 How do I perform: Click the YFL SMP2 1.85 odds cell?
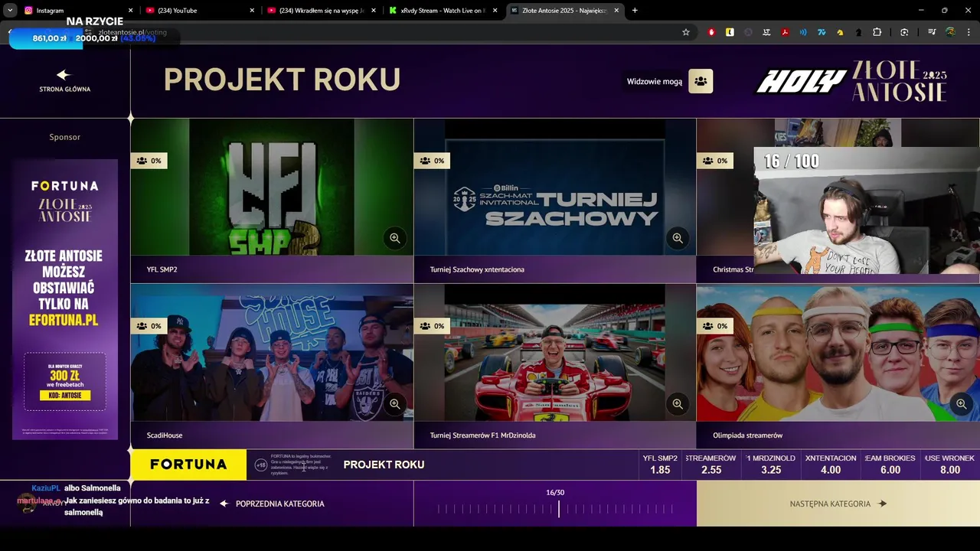660,465
